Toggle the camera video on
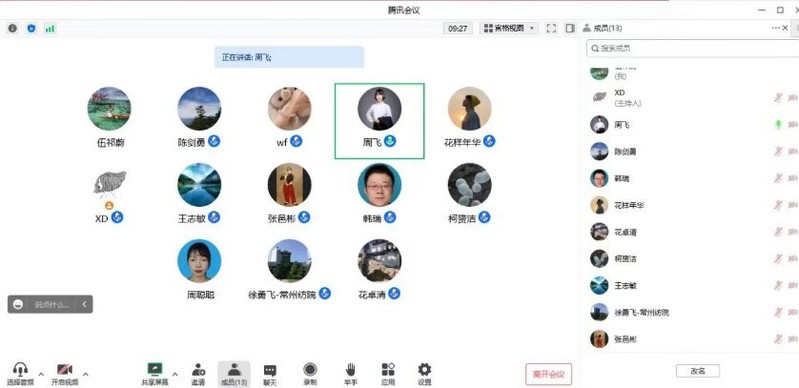 point(65,374)
